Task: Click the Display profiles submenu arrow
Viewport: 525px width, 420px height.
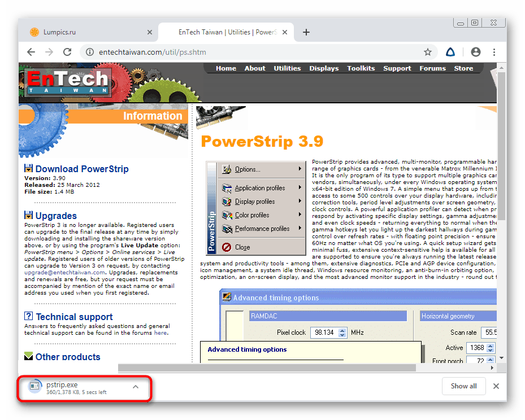Action: click(x=300, y=201)
